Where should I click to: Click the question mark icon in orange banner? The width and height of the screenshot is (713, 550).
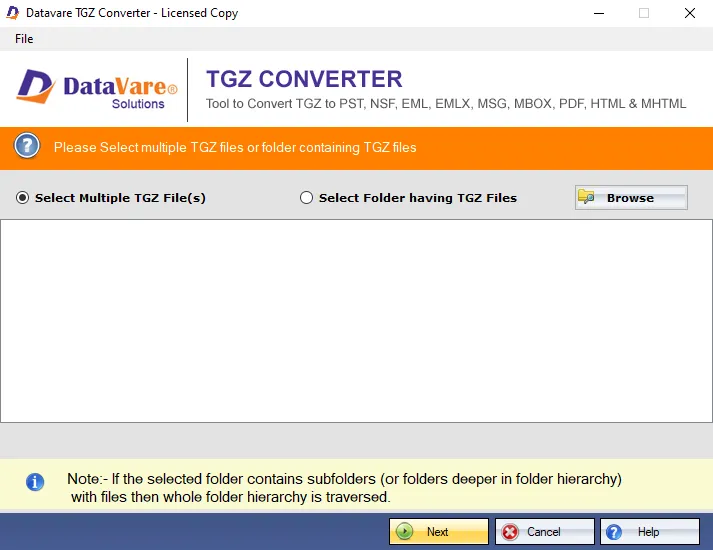[27, 146]
